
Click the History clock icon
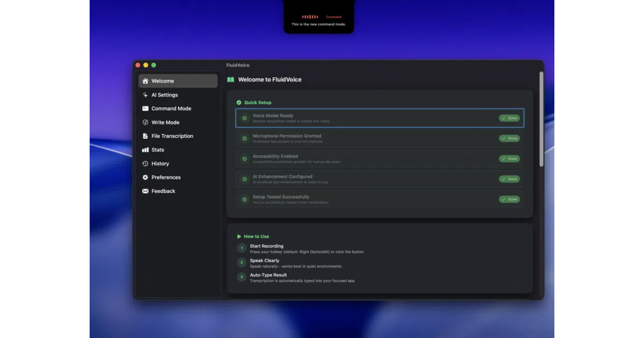(x=145, y=164)
